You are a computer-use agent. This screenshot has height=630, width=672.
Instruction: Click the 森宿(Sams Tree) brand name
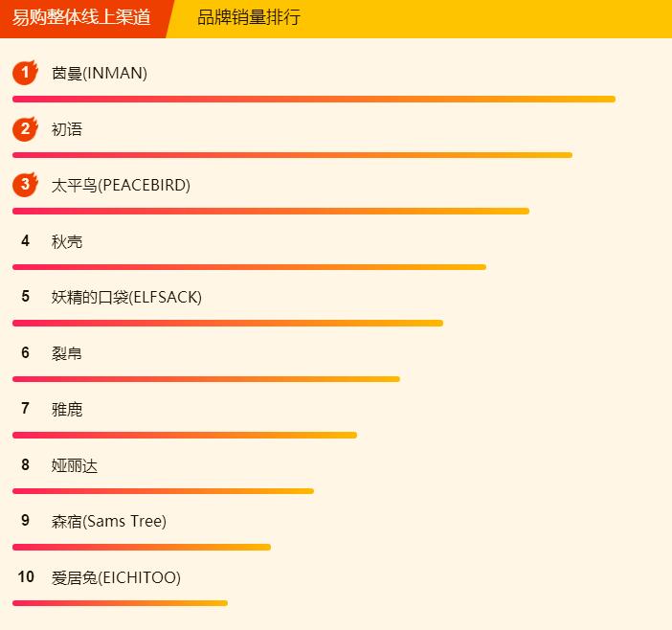[x=109, y=521]
